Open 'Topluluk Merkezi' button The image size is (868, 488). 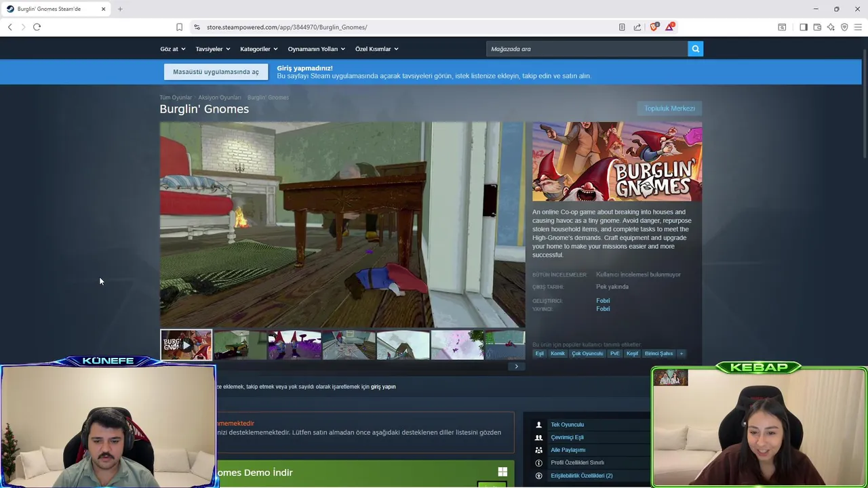click(x=669, y=108)
